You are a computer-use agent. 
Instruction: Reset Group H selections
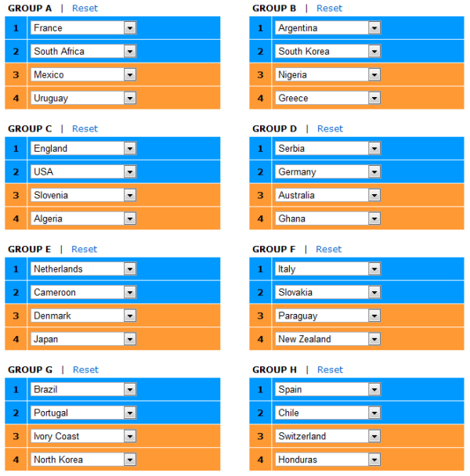pyautogui.click(x=330, y=370)
